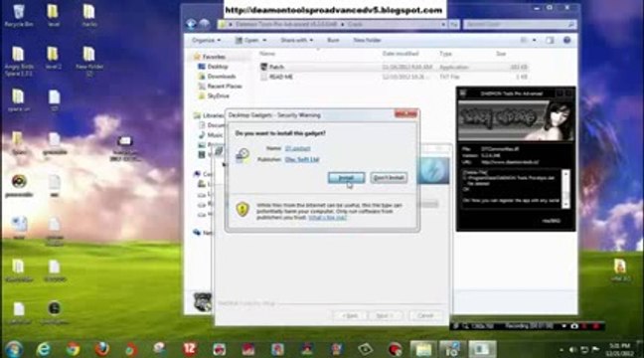Open Explorer help question-mark icon
Image resolution: width=644 pixels, height=358 pixels.
567,41
